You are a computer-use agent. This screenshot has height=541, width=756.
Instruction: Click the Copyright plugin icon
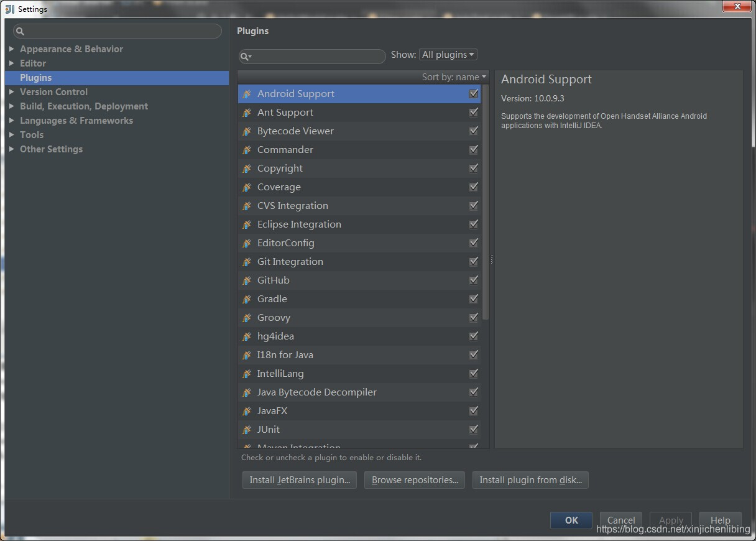pyautogui.click(x=247, y=169)
